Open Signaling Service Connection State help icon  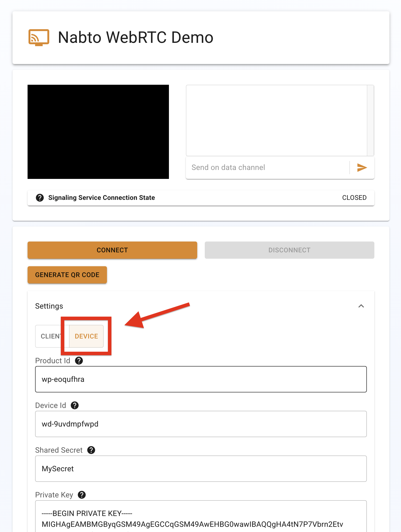pos(40,198)
